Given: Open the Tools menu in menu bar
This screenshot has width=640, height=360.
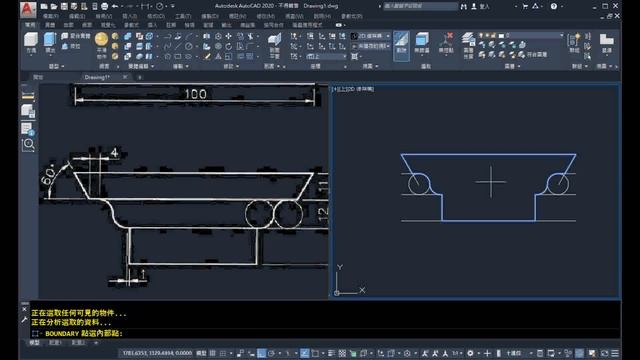Looking at the screenshot, I should (182, 16).
